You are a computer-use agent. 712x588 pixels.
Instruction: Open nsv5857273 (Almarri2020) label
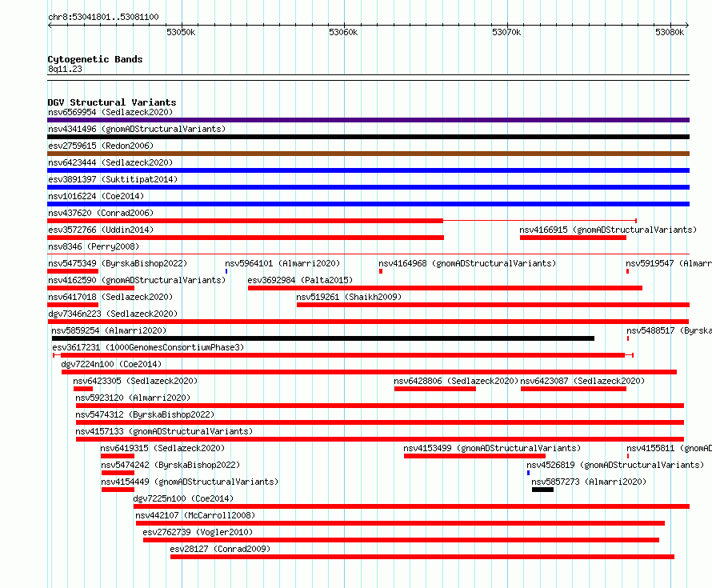pos(589,482)
